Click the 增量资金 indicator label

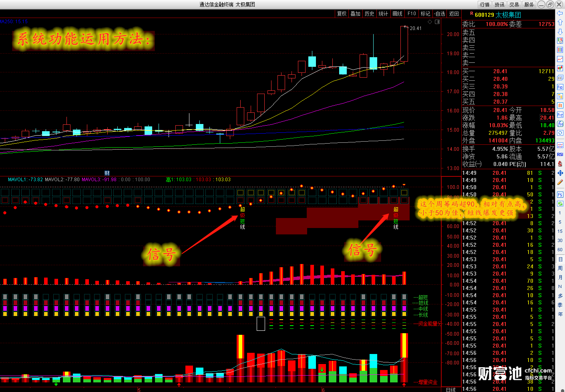point(428,382)
